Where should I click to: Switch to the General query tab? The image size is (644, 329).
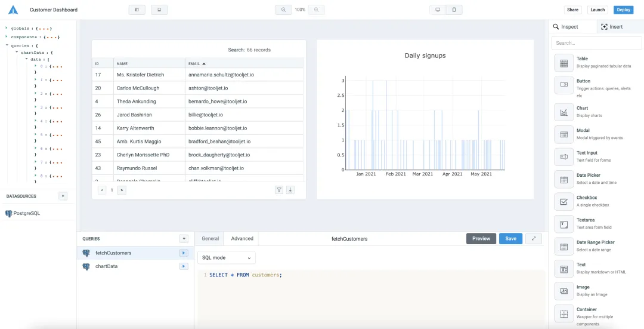pyautogui.click(x=210, y=238)
